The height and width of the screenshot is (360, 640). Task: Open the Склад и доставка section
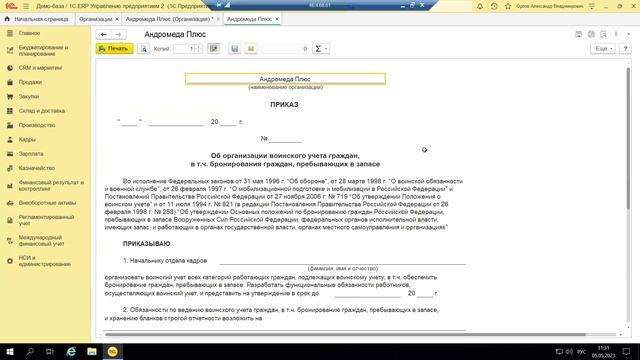click(x=41, y=111)
